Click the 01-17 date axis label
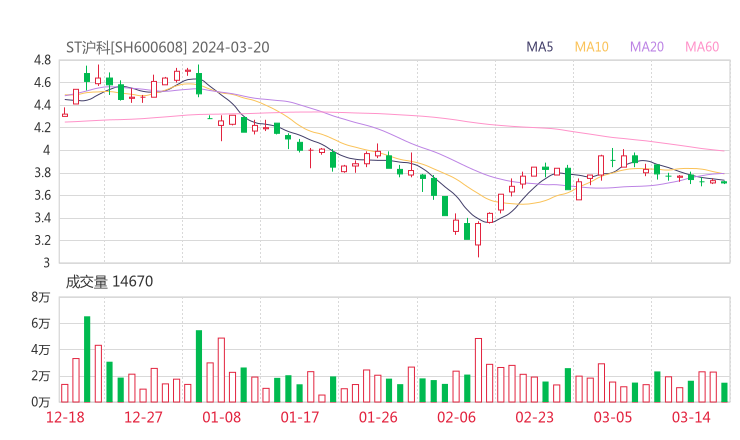 [300, 417]
